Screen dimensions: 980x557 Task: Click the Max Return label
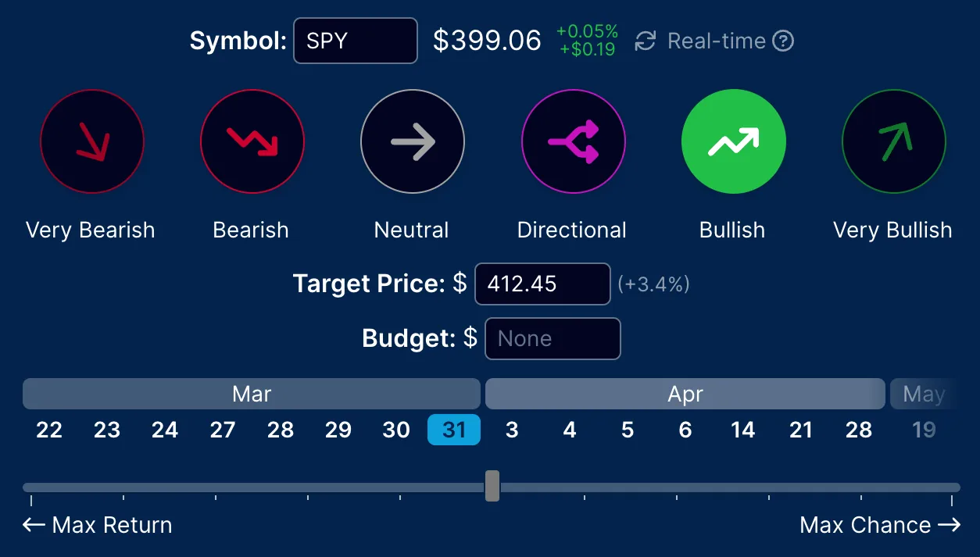pos(97,525)
